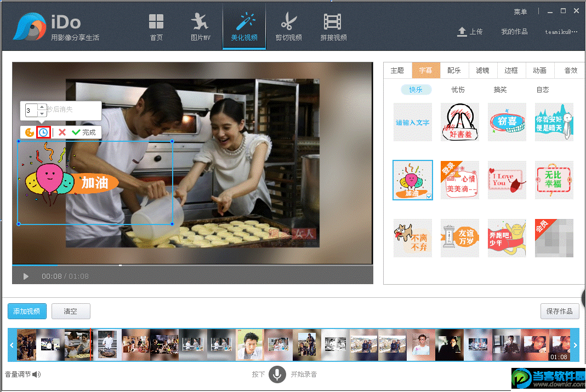Image resolution: width=586 pixels, height=392 pixels.
Task: Select the timeline frame labeled 01:08
Action: click(x=559, y=344)
